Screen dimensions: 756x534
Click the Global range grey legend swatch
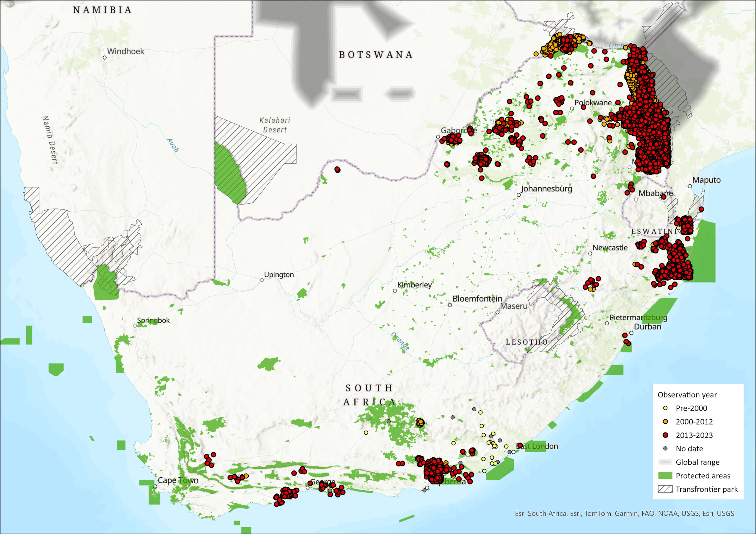point(665,462)
